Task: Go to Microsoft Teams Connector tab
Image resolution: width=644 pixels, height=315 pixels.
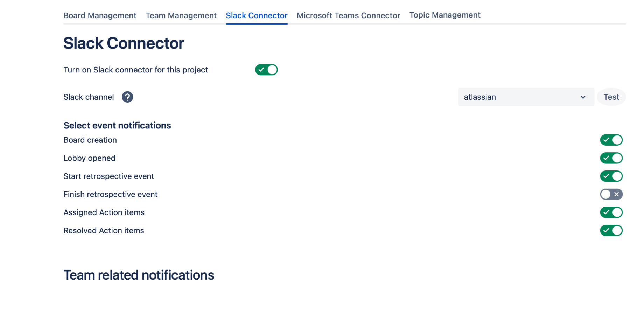Action: pyautogui.click(x=348, y=15)
